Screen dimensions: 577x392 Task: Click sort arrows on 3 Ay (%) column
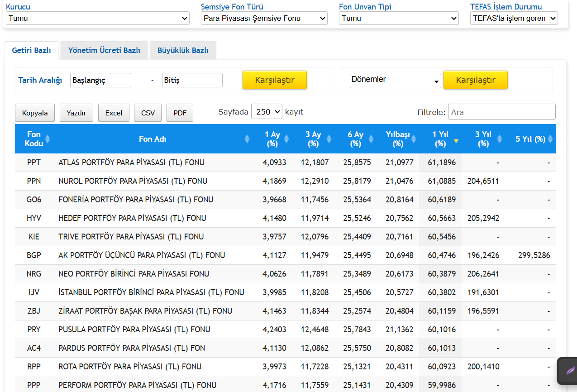pyautogui.click(x=329, y=139)
